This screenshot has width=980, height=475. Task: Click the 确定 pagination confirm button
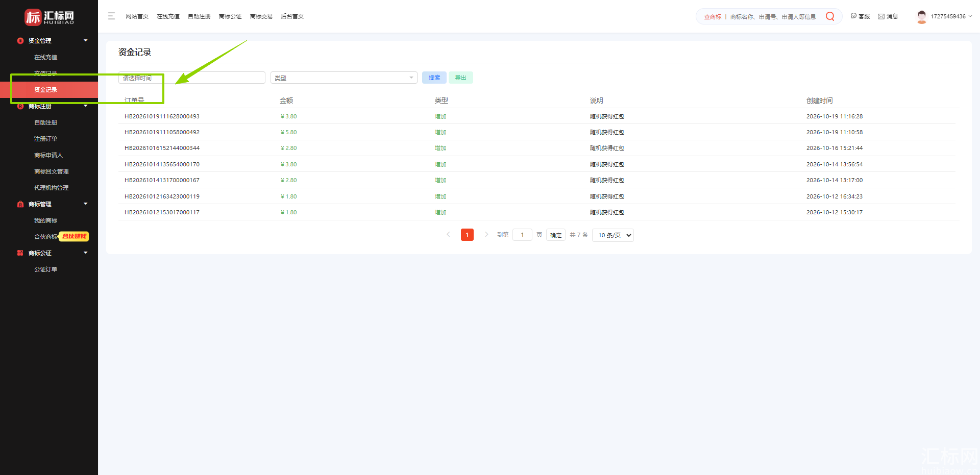tap(556, 235)
